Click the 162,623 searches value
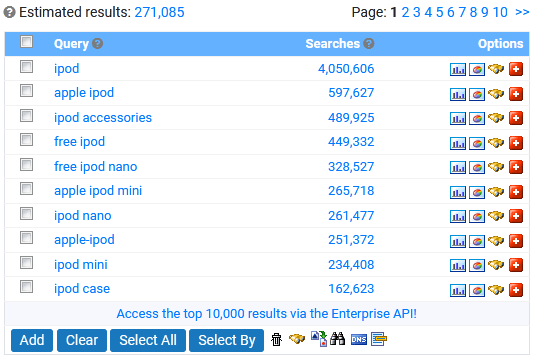Viewport: 534px width, 360px height. (351, 289)
